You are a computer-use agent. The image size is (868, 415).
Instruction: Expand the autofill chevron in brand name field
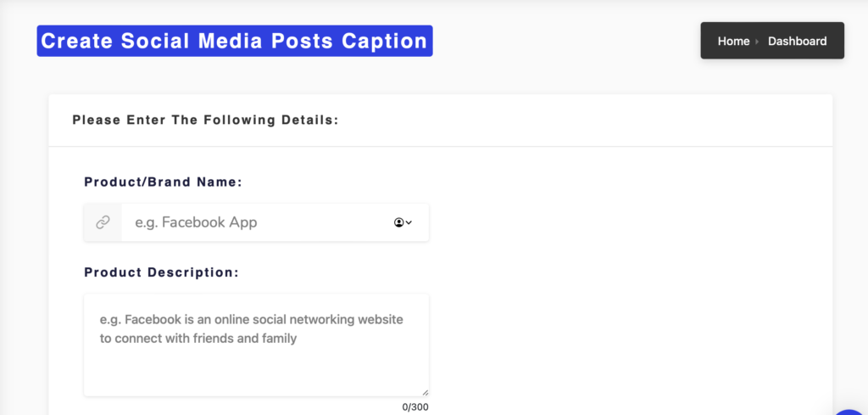click(x=409, y=222)
